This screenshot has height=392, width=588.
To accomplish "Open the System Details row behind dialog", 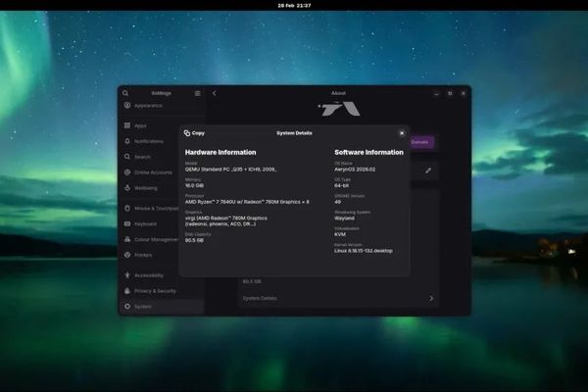I will (339, 298).
